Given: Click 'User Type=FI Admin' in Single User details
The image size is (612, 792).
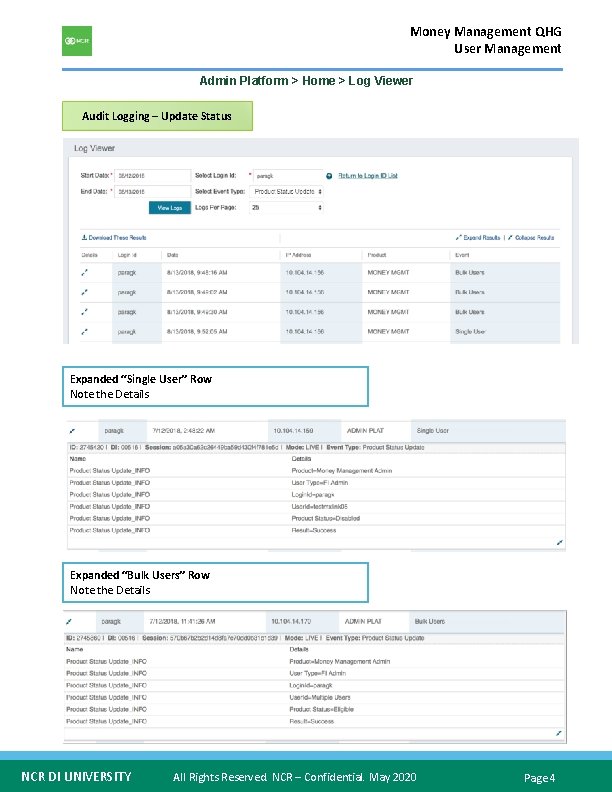Looking at the screenshot, I should (x=320, y=483).
